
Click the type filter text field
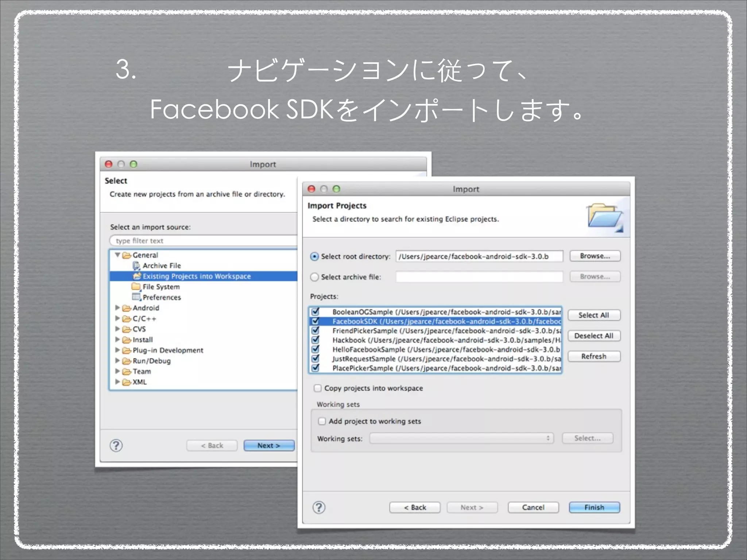tap(204, 241)
